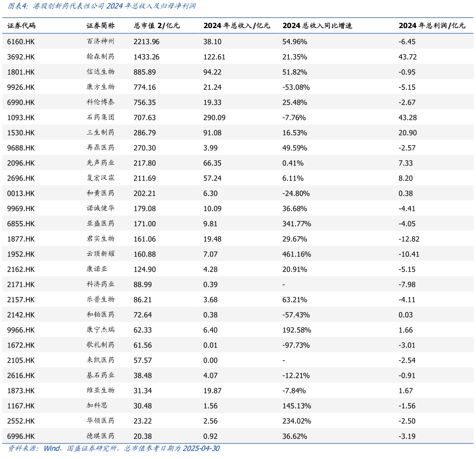The height and width of the screenshot is (459, 476).
Task: Click the growth rate 341.77% cell
Action: pos(296,223)
